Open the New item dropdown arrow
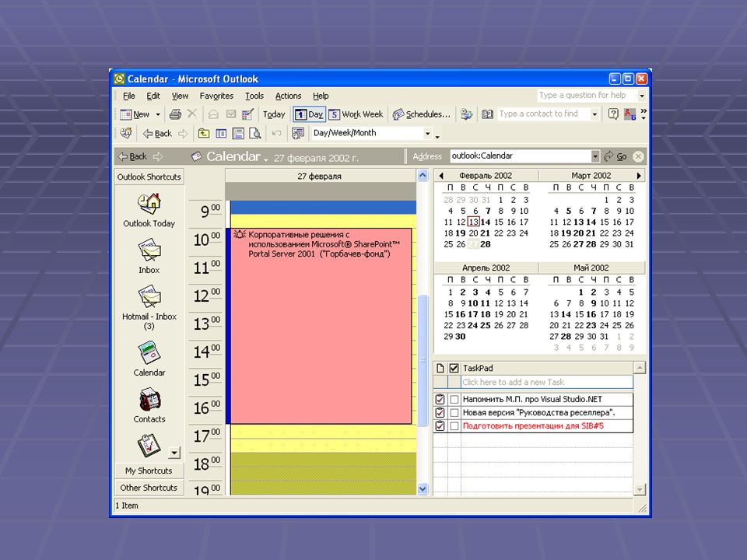This screenshot has width=747, height=560. coord(158,114)
